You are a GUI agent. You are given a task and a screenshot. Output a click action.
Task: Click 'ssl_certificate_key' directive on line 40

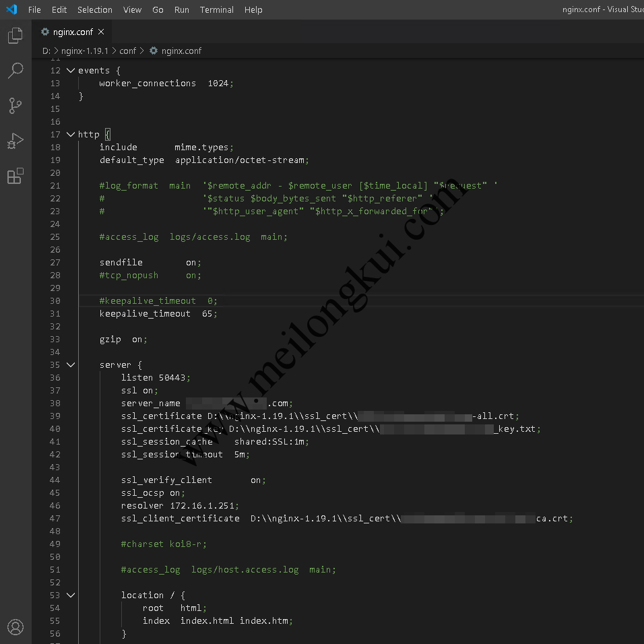pyautogui.click(x=172, y=429)
